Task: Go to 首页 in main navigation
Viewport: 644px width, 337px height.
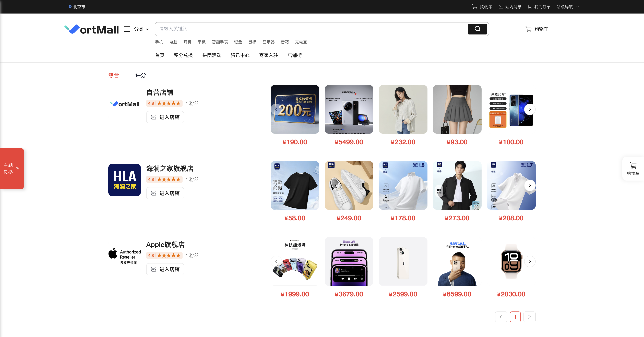Action: coord(160,55)
